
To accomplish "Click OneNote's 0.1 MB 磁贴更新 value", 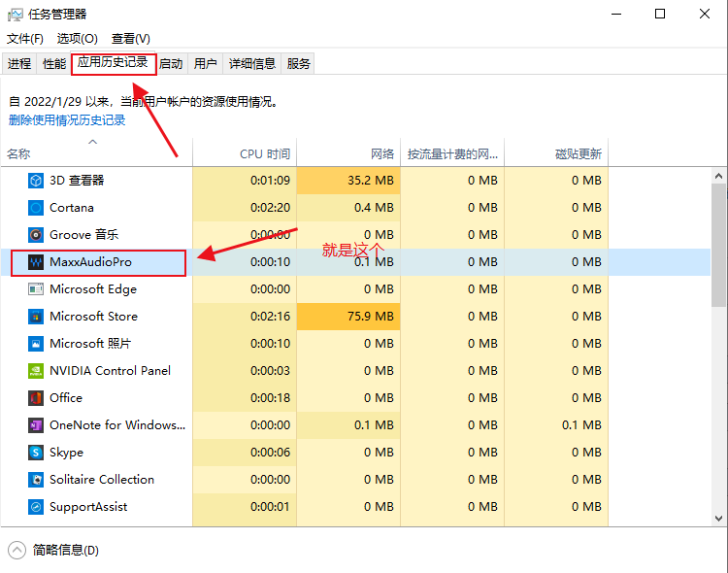I will click(x=581, y=425).
